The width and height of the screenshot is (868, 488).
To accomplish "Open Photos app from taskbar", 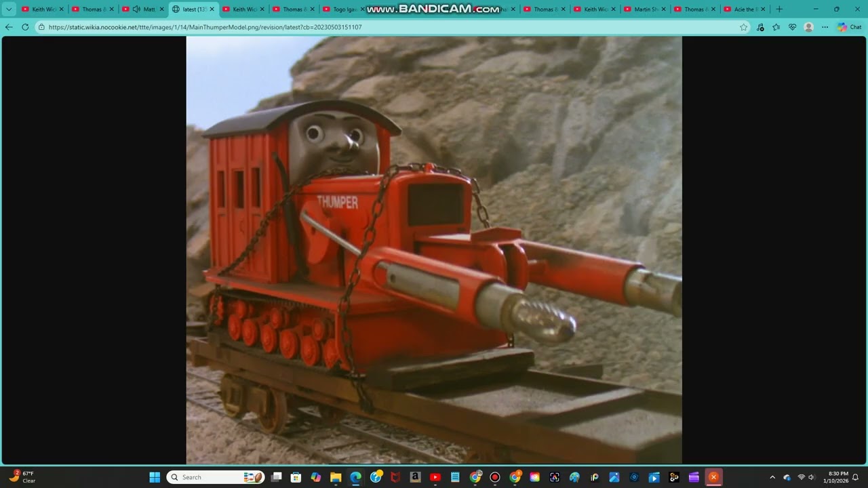I will coord(614,477).
